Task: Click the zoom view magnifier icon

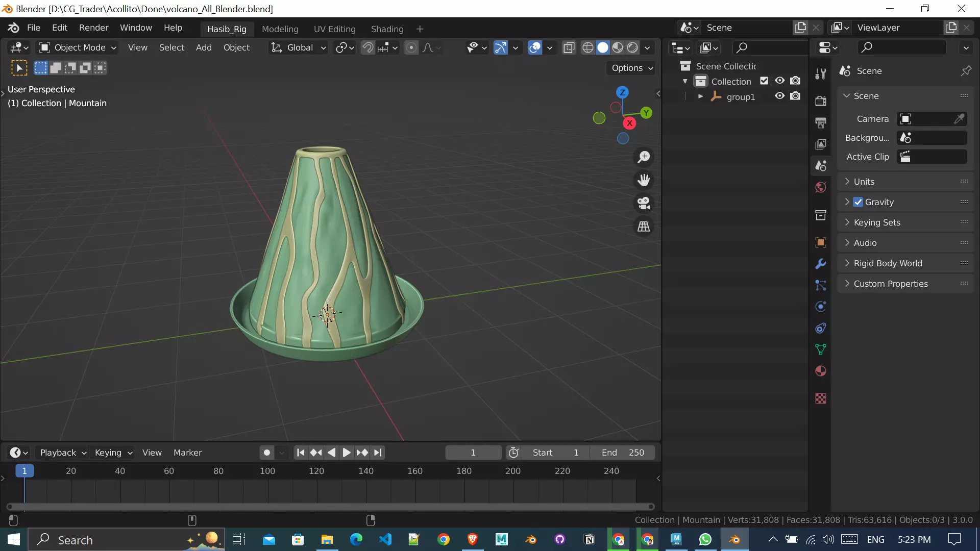Action: (644, 157)
